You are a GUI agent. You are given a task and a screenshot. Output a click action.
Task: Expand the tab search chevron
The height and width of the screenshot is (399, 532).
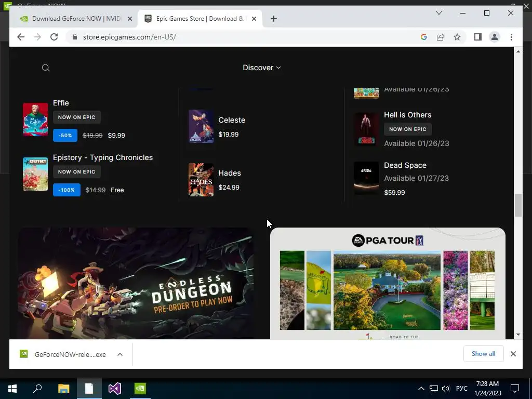[x=438, y=13]
